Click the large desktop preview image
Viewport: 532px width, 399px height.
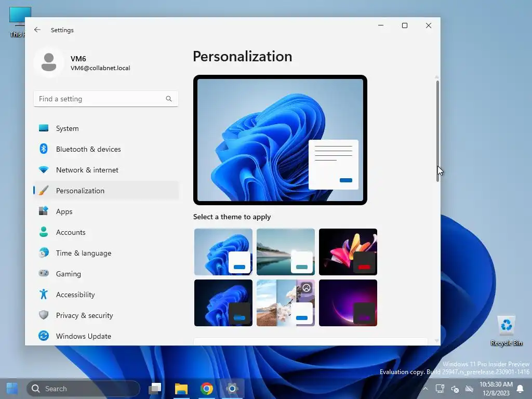(280, 140)
